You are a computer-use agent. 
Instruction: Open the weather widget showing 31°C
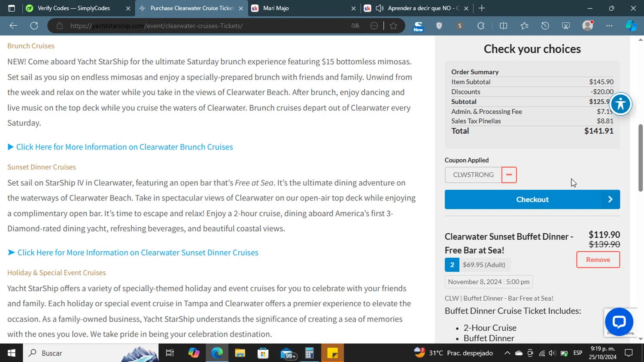pyautogui.click(x=453, y=353)
